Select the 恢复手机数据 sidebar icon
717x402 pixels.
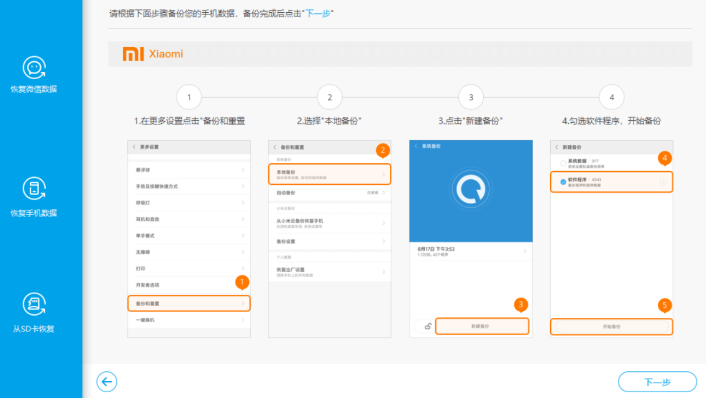tap(34, 189)
